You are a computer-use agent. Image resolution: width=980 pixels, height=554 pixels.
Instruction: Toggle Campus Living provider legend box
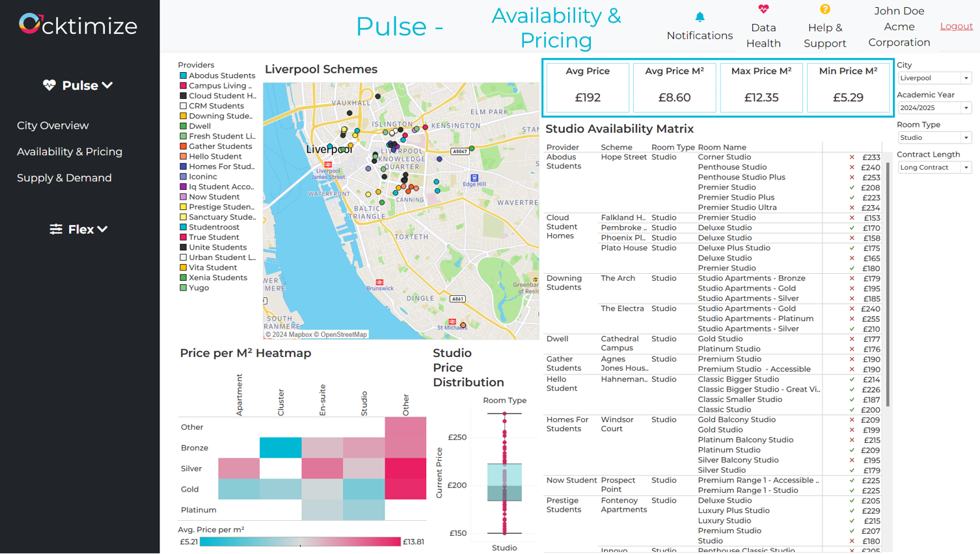(184, 86)
